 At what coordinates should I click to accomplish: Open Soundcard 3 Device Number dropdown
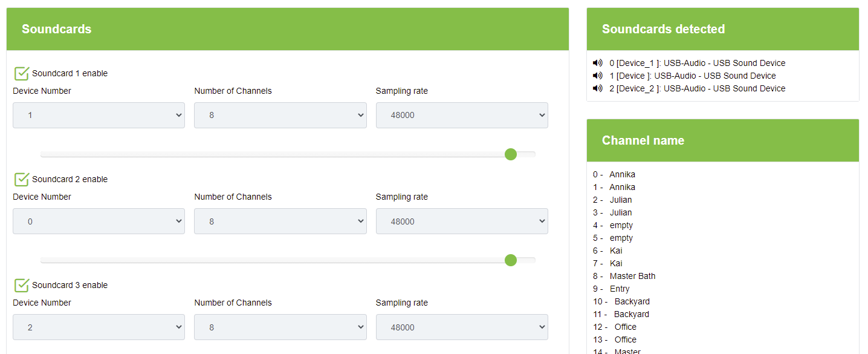click(99, 327)
